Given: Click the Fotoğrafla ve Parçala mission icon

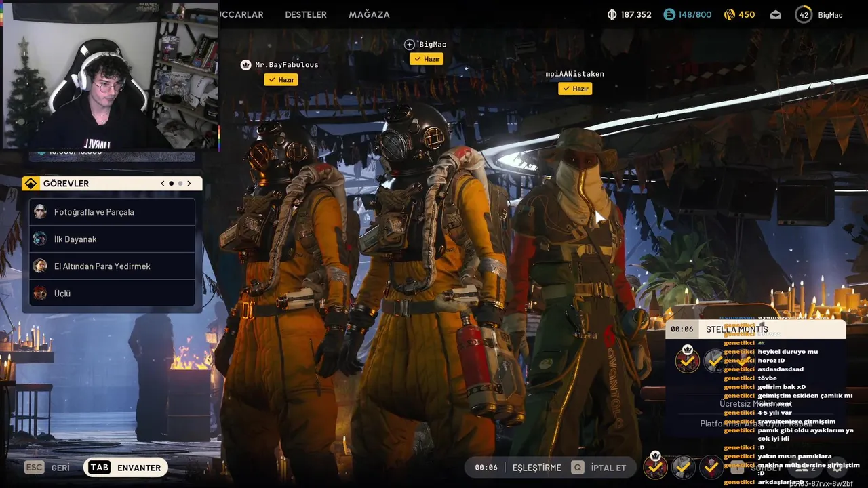Looking at the screenshot, I should tap(41, 211).
